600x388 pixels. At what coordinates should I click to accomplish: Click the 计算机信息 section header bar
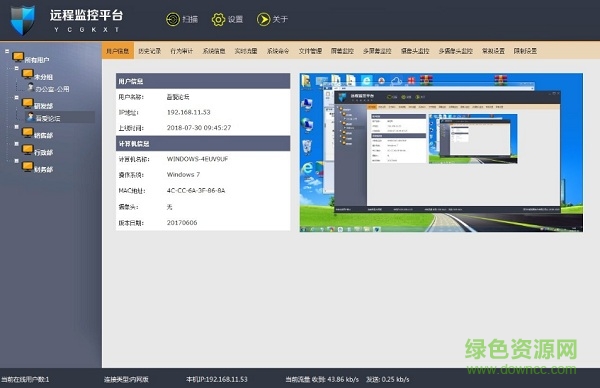[203, 143]
